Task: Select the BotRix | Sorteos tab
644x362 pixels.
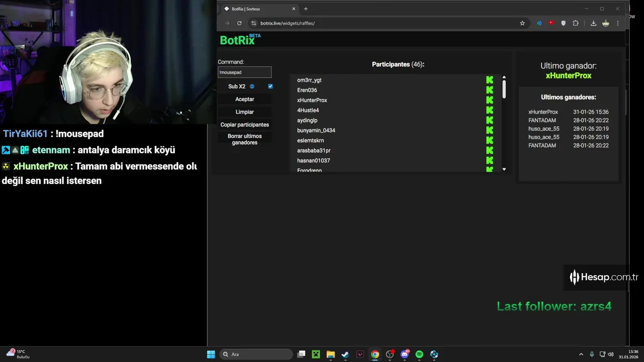Action: (x=259, y=9)
